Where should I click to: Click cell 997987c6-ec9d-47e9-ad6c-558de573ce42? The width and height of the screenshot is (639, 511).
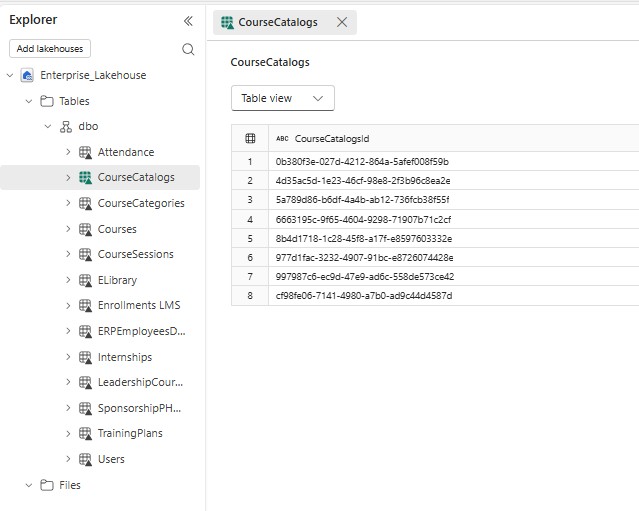(365, 277)
